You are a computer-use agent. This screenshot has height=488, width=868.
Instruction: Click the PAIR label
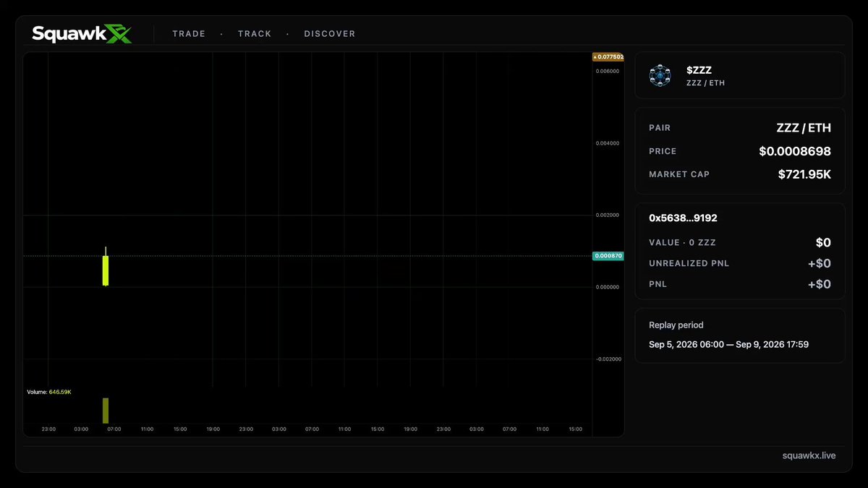(x=660, y=128)
